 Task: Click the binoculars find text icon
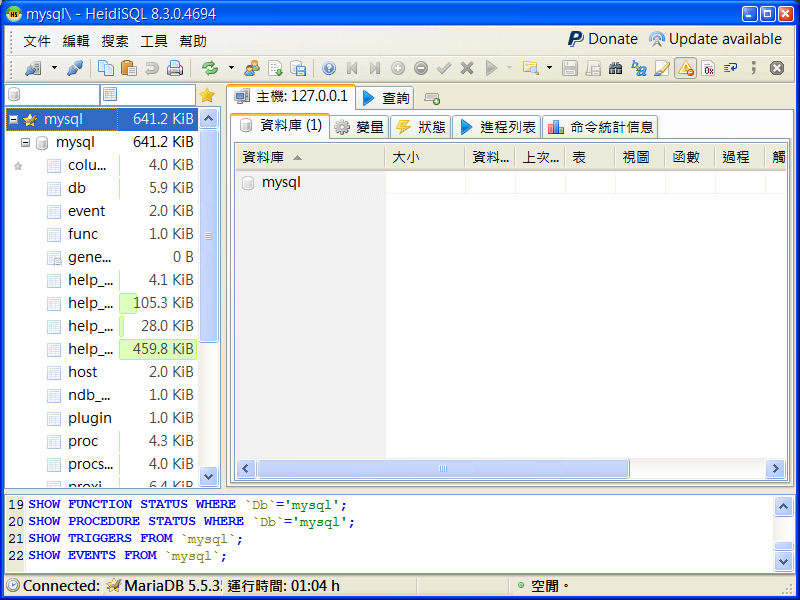tap(615, 68)
